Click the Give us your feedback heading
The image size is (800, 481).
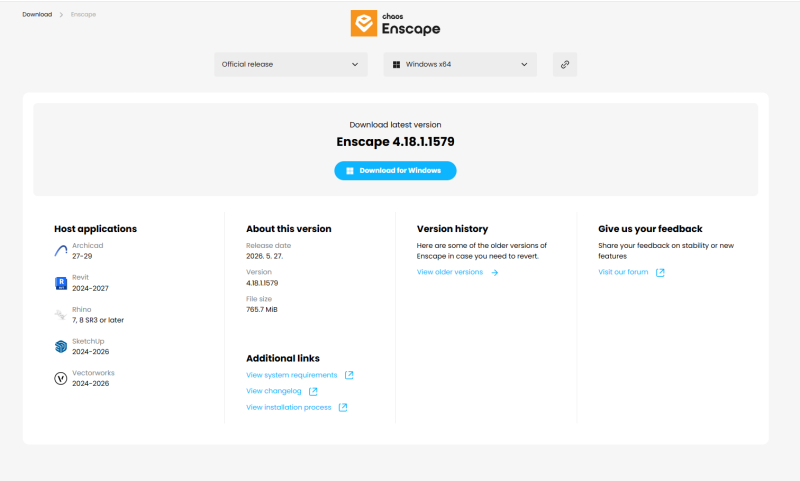coord(651,229)
